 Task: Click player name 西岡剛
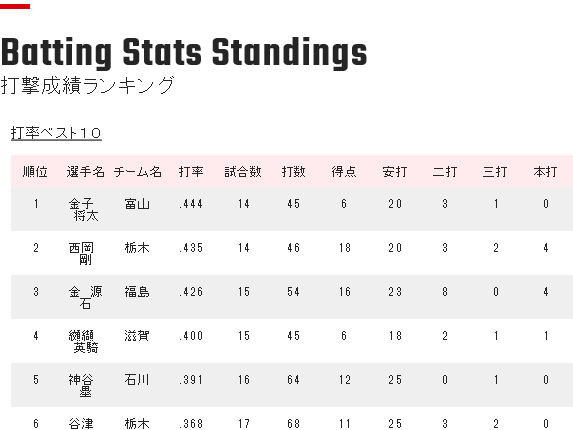pyautogui.click(x=81, y=253)
